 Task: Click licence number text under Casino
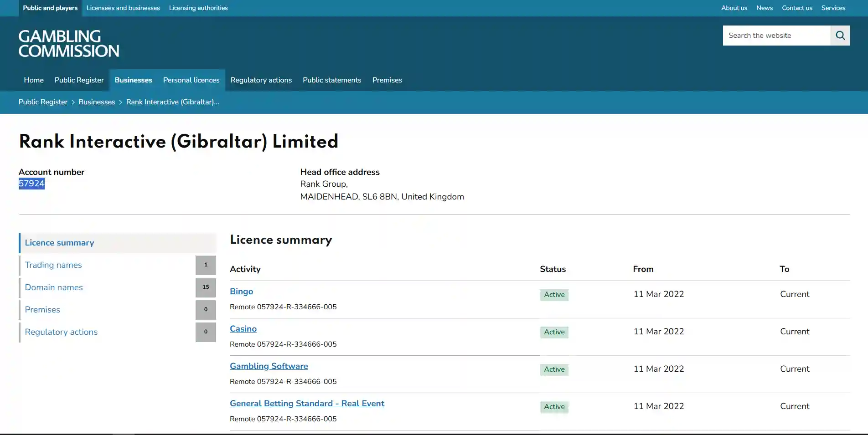[283, 344]
